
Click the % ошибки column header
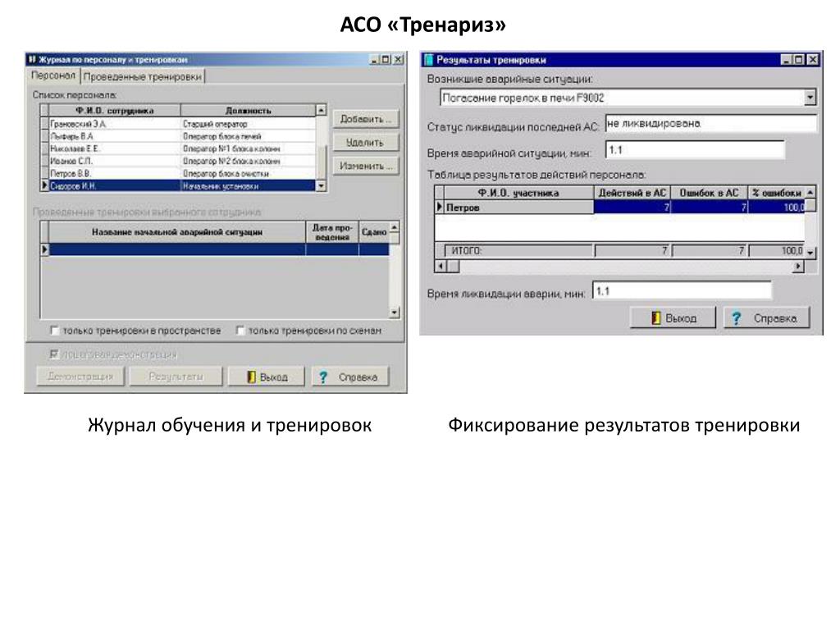pos(776,192)
